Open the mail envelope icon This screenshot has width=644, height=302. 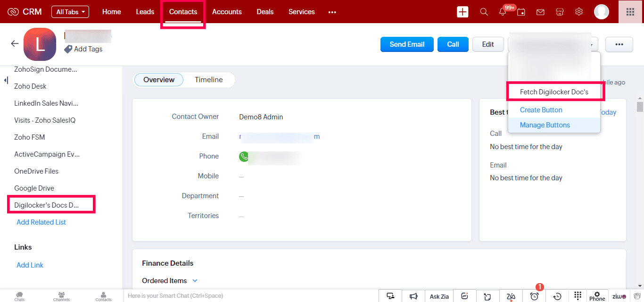coord(541,12)
